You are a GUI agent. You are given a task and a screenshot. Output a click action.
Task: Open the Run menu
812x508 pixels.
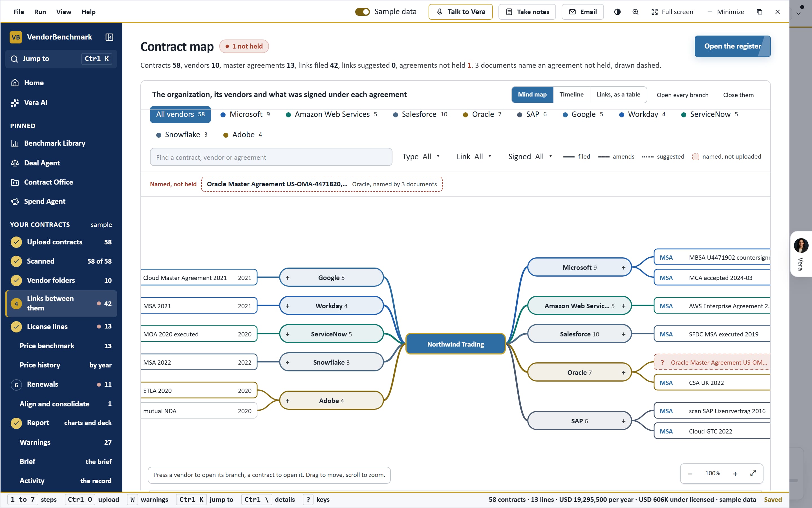[40, 12]
